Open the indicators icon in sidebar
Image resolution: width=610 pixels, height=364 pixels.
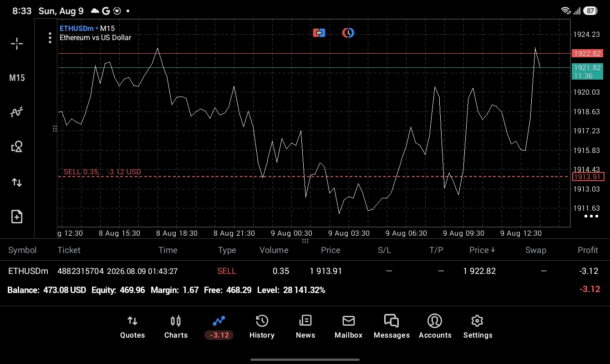(17, 112)
